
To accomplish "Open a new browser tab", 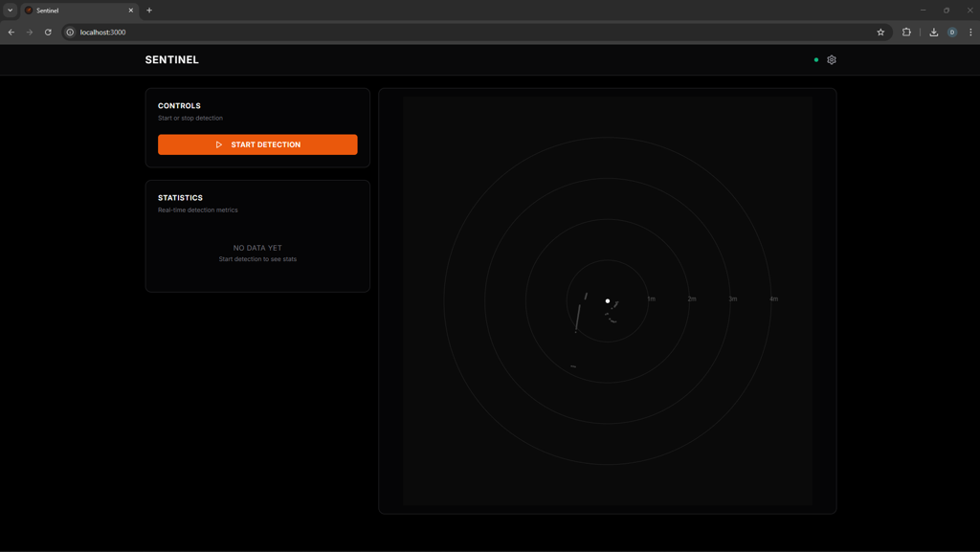I will click(x=149, y=11).
